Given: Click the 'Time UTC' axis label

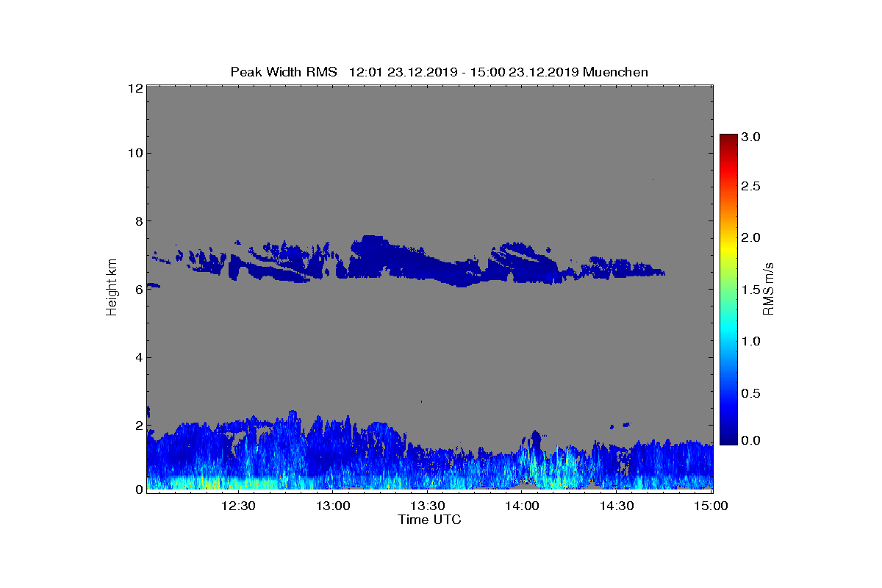Looking at the screenshot, I should [430, 520].
